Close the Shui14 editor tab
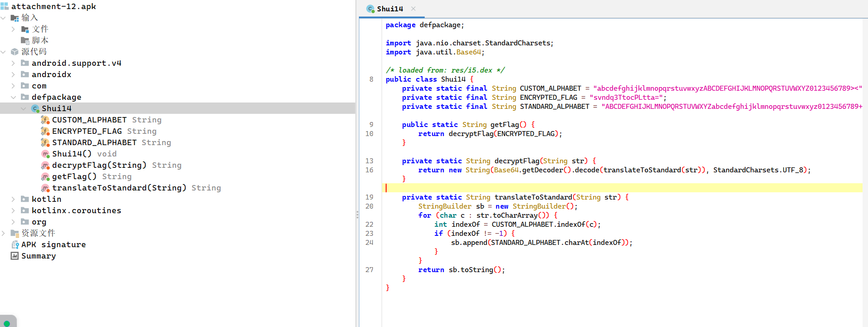This screenshot has width=868, height=327. coord(413,9)
